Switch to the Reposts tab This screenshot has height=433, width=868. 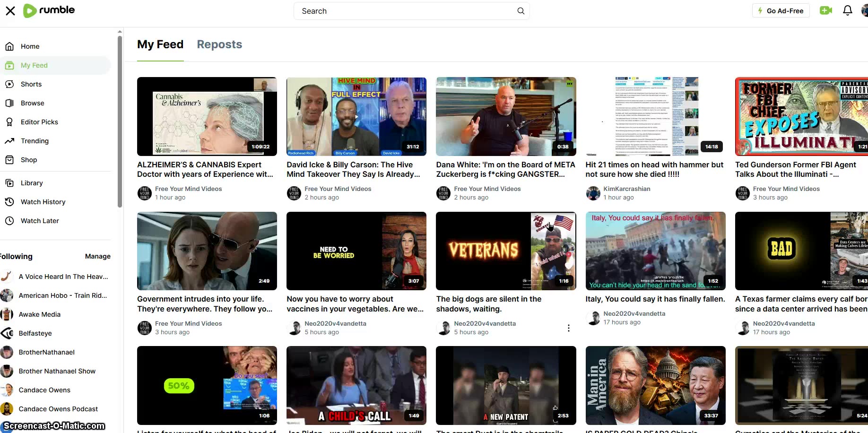point(219,44)
